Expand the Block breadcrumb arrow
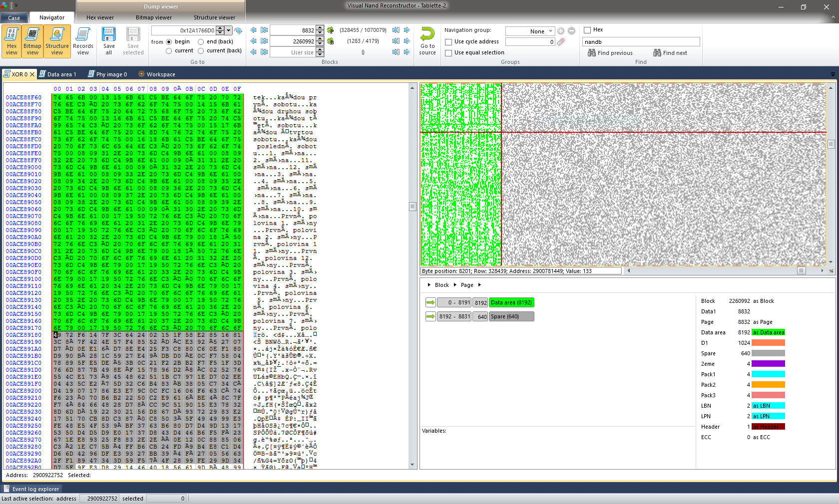 pyautogui.click(x=429, y=285)
